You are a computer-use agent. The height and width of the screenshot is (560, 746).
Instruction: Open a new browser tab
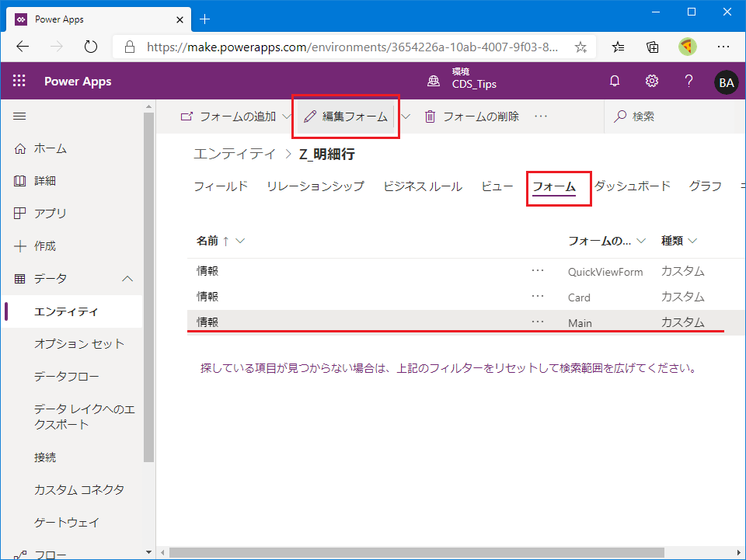(204, 19)
